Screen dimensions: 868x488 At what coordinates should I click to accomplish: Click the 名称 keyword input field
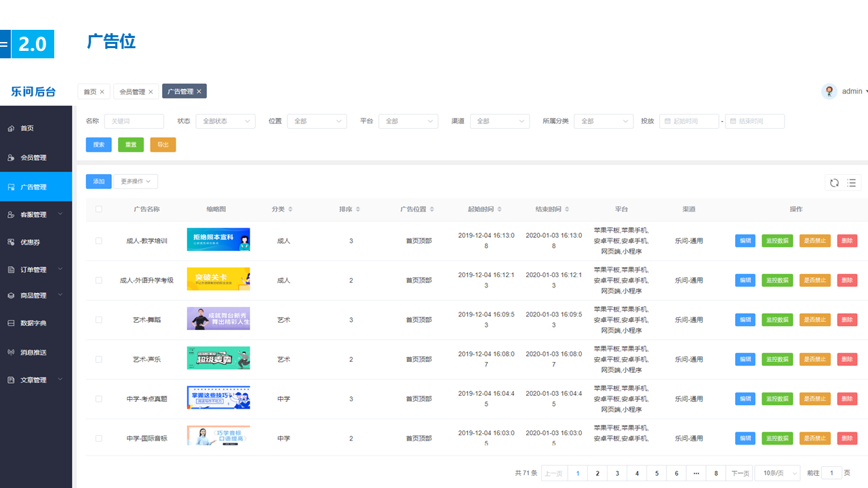134,121
